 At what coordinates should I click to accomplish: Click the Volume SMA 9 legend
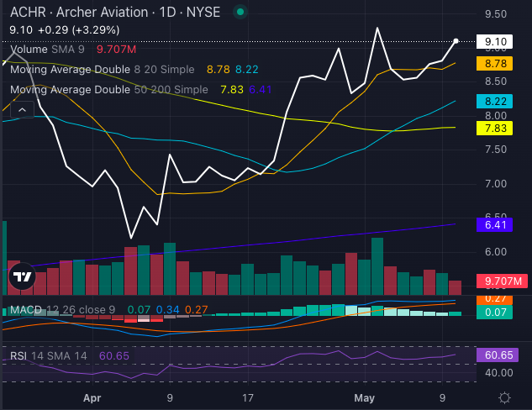(x=73, y=50)
